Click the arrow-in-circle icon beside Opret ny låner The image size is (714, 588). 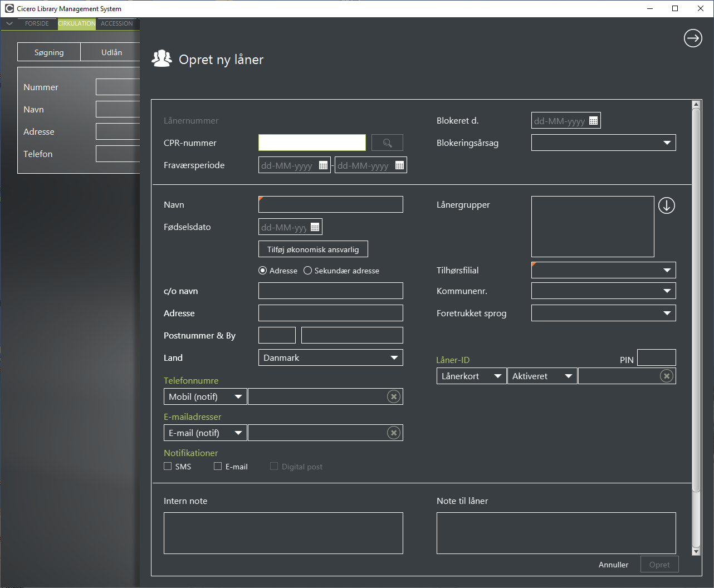click(x=693, y=38)
